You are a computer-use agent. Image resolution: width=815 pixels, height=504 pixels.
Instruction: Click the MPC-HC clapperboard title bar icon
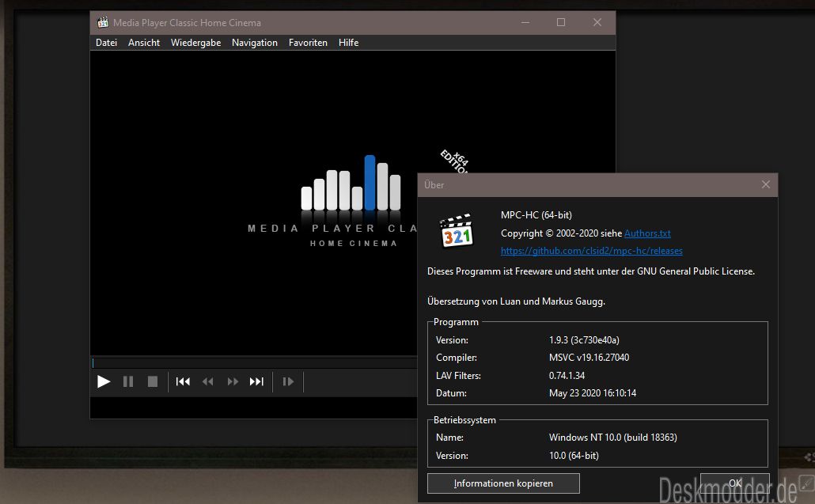coord(103,22)
